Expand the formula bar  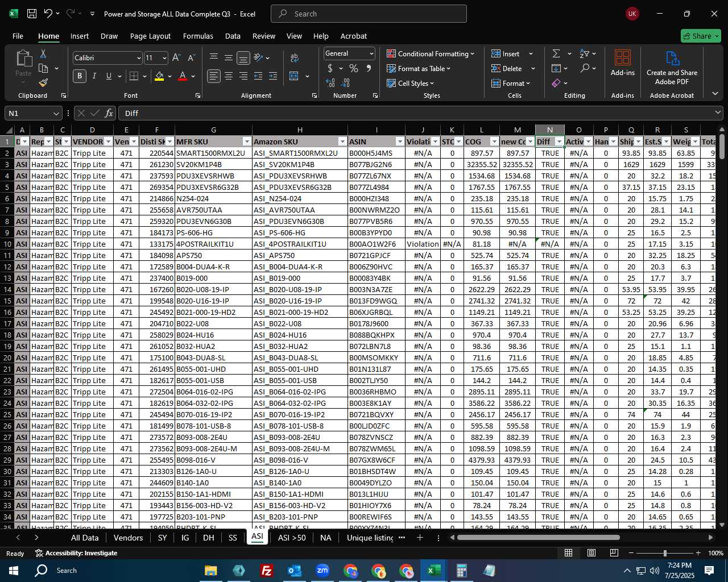click(718, 113)
